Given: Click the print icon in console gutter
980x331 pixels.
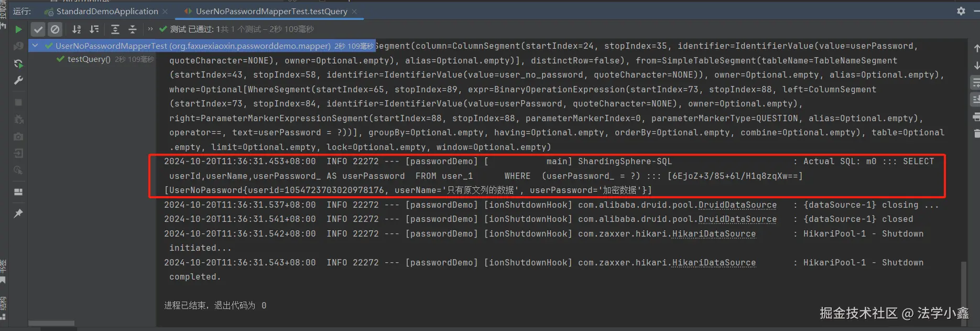Looking at the screenshot, I should pos(976,116).
